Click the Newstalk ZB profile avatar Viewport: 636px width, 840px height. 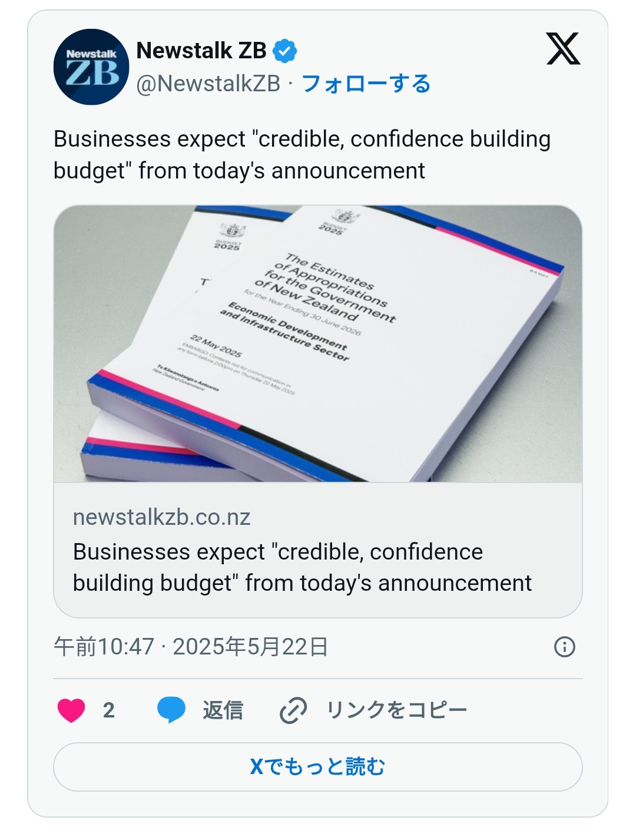pyautogui.click(x=91, y=67)
